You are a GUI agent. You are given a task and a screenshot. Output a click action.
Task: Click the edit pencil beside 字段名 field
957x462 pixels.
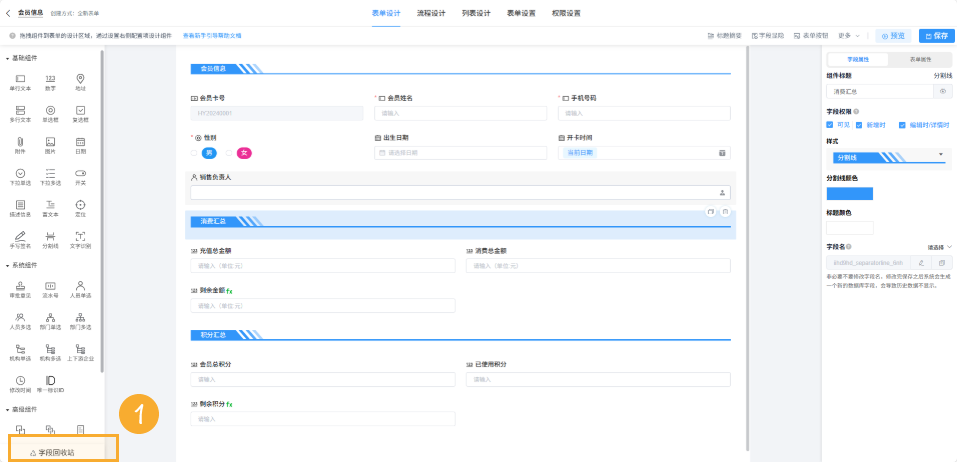click(x=921, y=262)
